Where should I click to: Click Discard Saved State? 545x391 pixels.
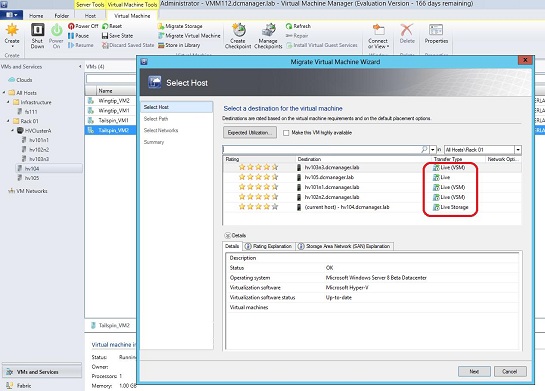pos(128,45)
